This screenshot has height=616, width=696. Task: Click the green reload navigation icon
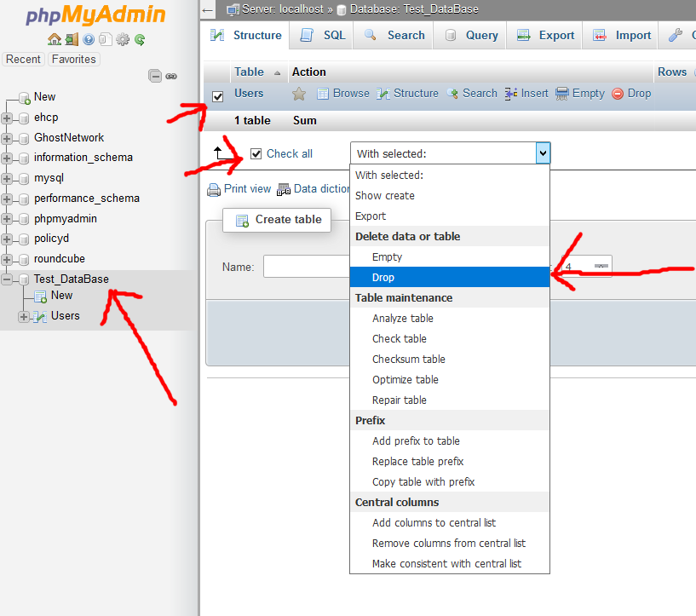click(140, 39)
